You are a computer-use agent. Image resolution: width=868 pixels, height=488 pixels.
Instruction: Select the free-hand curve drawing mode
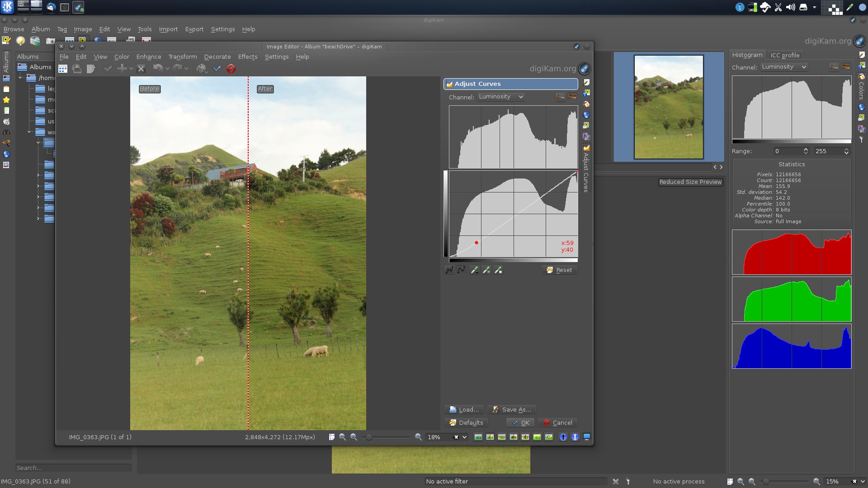[449, 270]
